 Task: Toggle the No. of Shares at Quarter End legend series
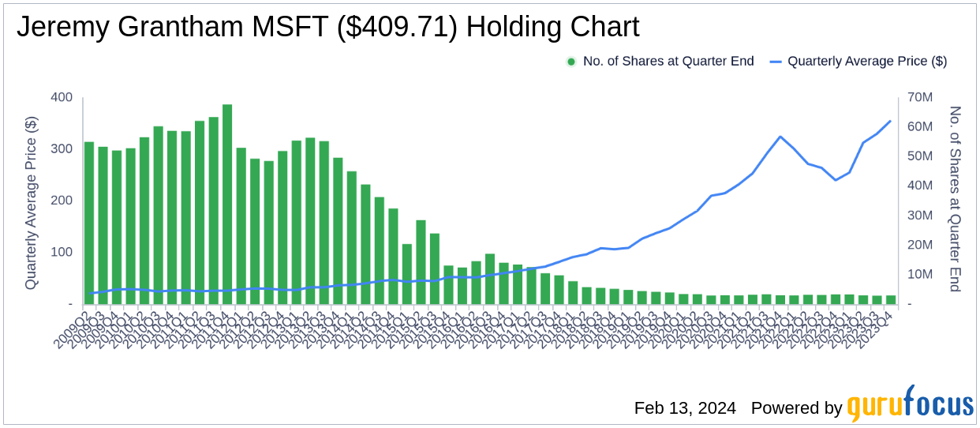pos(660,61)
